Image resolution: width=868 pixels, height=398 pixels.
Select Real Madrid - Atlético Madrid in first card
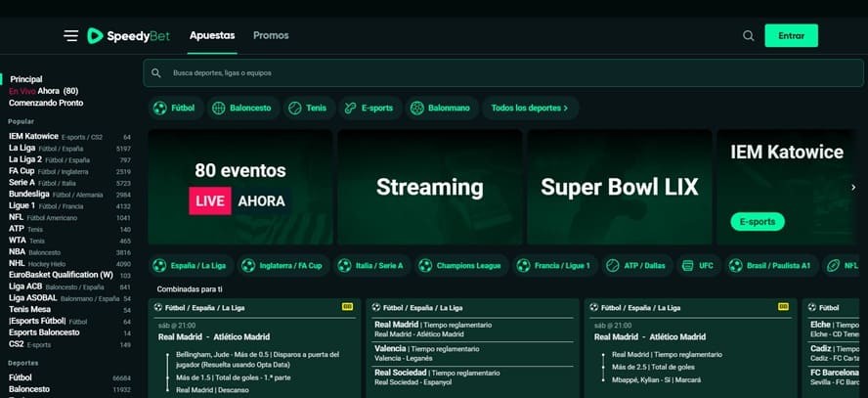pos(214,336)
